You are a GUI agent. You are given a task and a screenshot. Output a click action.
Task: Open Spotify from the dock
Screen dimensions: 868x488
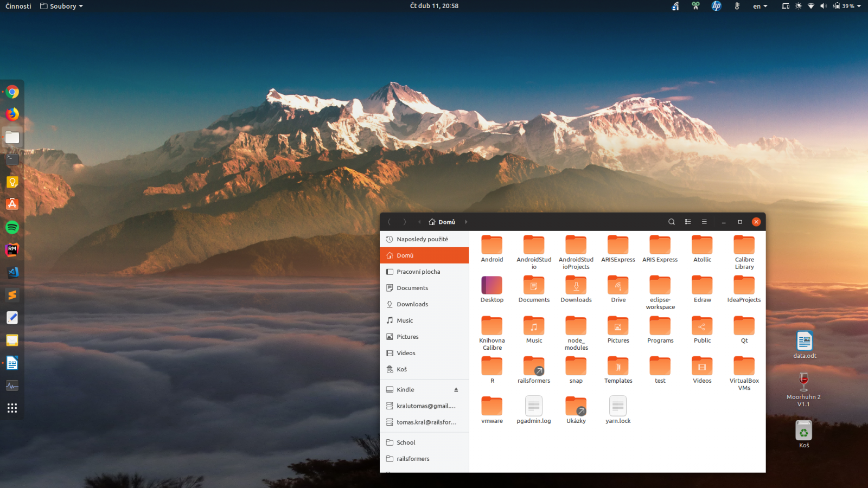pos(12,227)
